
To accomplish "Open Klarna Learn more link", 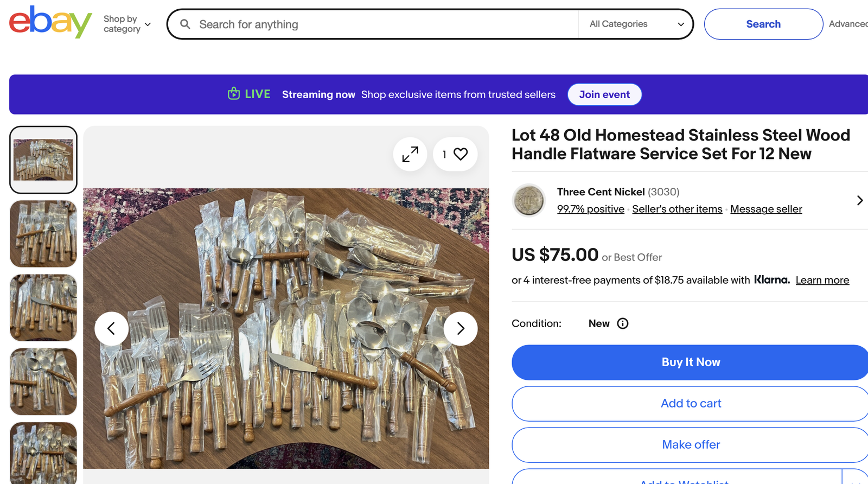I will (822, 280).
